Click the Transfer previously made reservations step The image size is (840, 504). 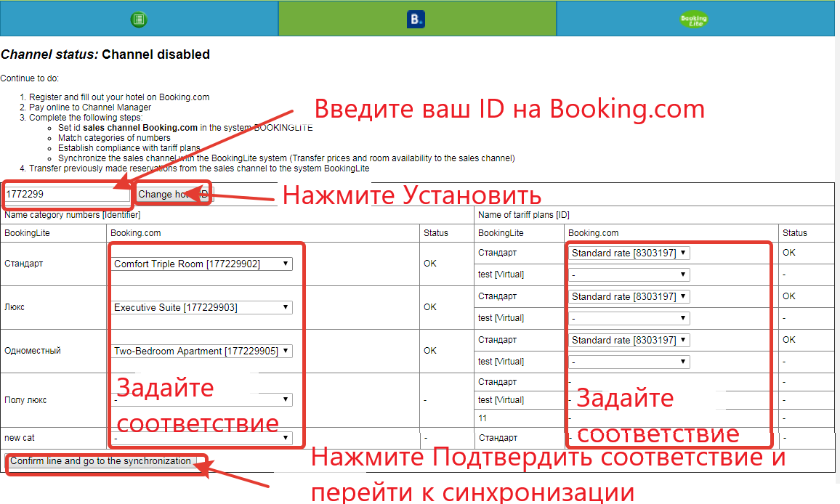(x=199, y=168)
